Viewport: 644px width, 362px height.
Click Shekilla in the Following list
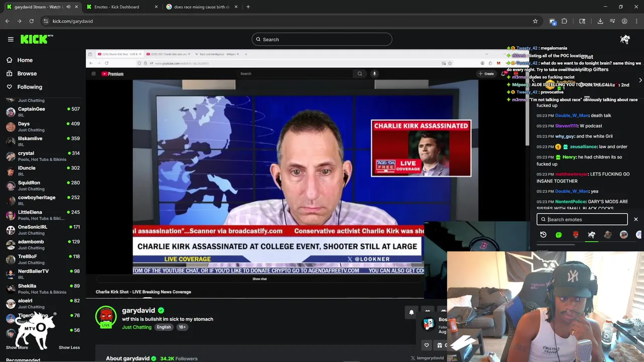click(x=43, y=289)
